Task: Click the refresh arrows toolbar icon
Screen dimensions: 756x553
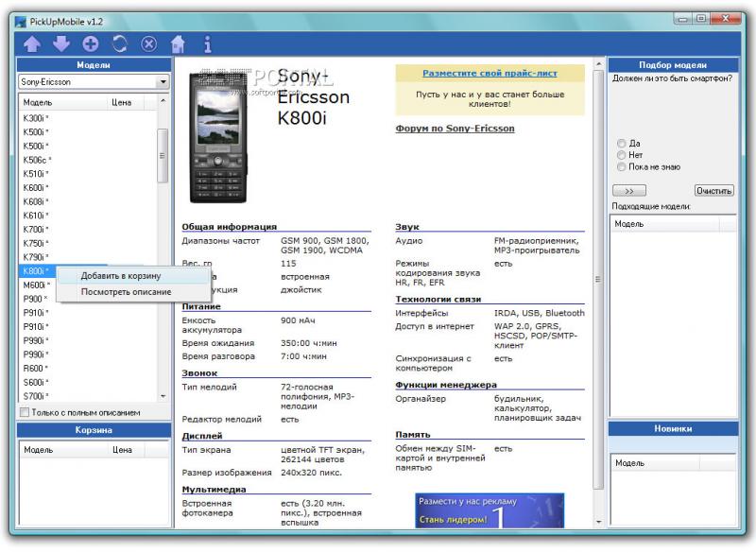Action: pos(120,44)
